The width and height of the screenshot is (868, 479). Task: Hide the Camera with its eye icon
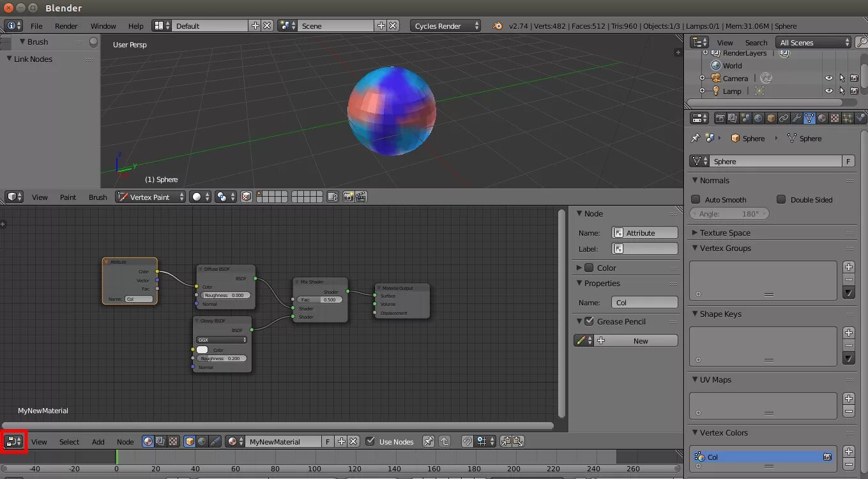pyautogui.click(x=829, y=78)
